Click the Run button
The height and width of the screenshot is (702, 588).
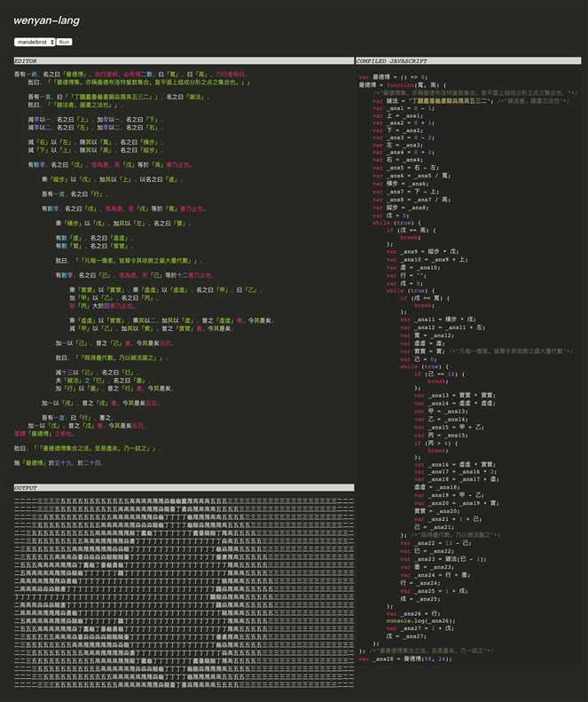[x=65, y=42]
